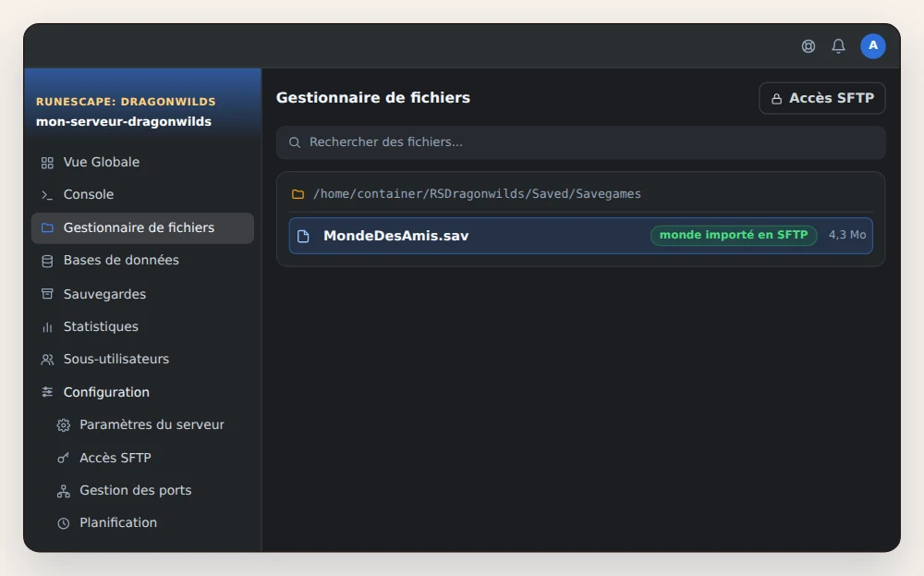924x576 pixels.
Task: Click the MondeDesAmis.sav file icon
Action: 303,237
